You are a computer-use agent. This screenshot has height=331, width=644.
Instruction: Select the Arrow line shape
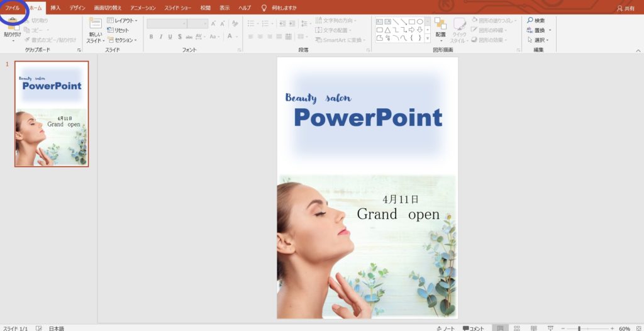(x=404, y=21)
